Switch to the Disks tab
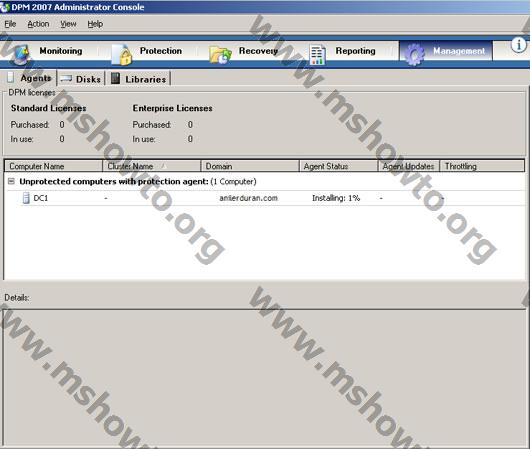The width and height of the screenshot is (530, 449). pyautogui.click(x=81, y=79)
